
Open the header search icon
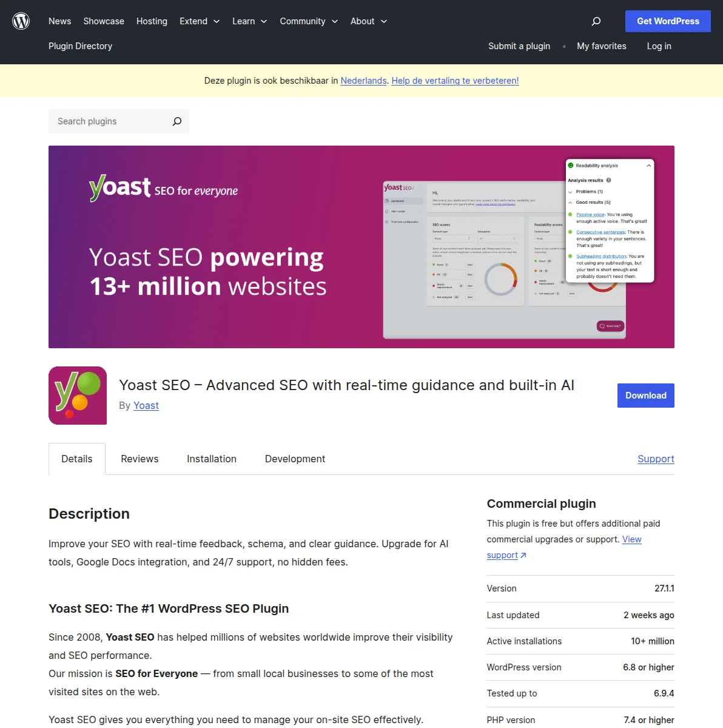[x=596, y=21]
